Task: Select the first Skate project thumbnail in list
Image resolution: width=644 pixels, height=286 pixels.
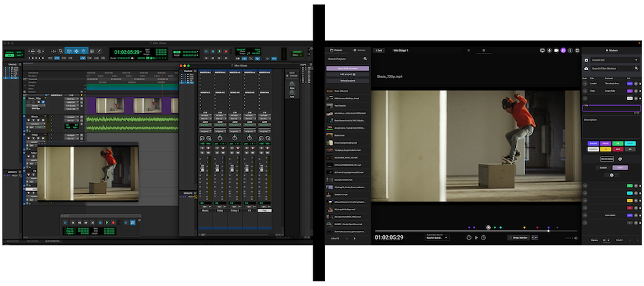Action: point(329,91)
